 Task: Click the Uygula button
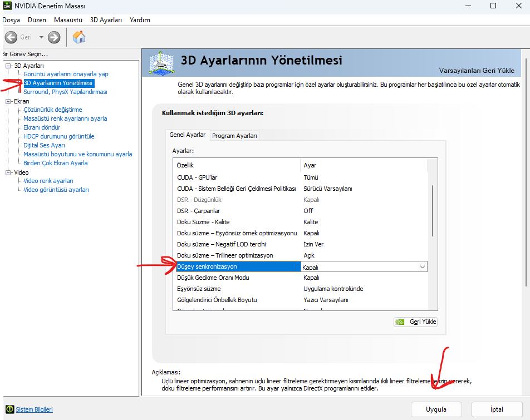pyautogui.click(x=436, y=409)
